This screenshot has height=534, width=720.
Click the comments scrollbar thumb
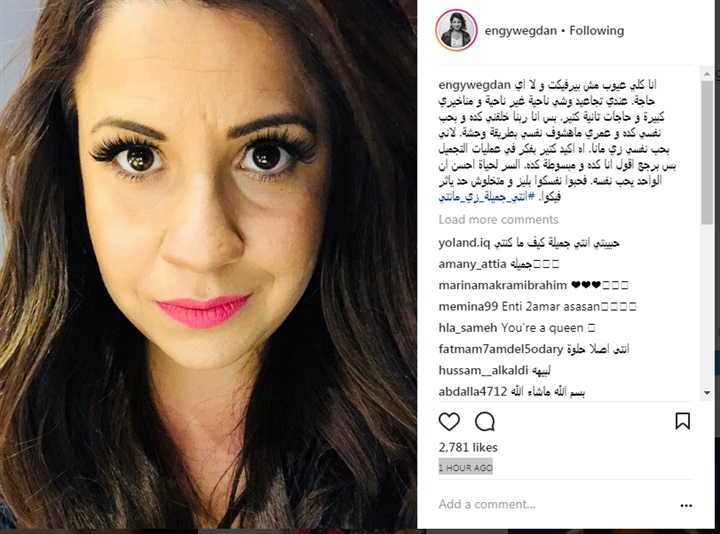pos(707,153)
